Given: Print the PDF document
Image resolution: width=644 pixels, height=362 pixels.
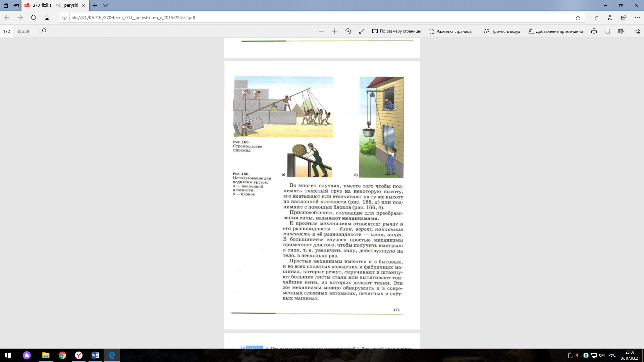Looking at the screenshot, I should click(x=594, y=31).
